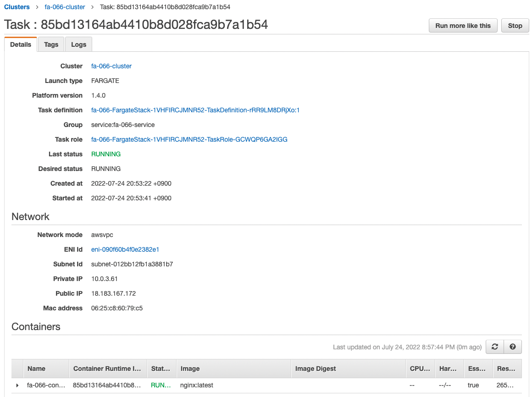Click the Name column header
This screenshot has width=532, height=397.
point(36,369)
